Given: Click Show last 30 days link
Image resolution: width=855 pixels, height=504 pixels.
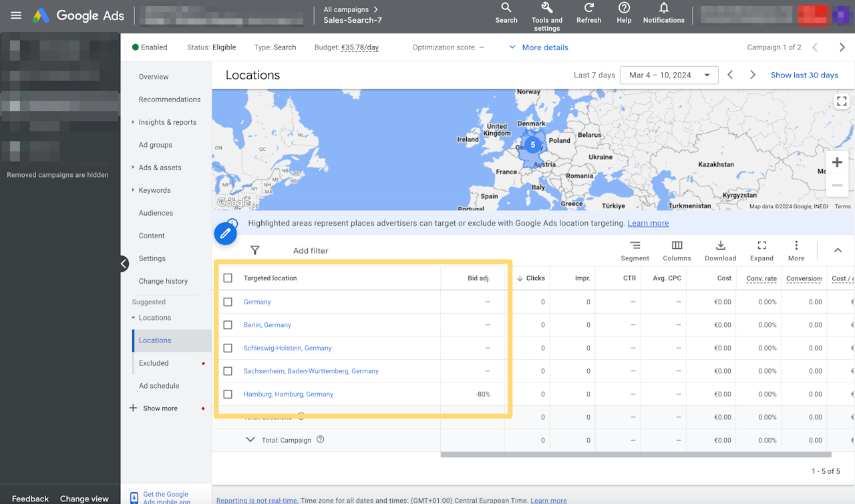Looking at the screenshot, I should [x=804, y=75].
